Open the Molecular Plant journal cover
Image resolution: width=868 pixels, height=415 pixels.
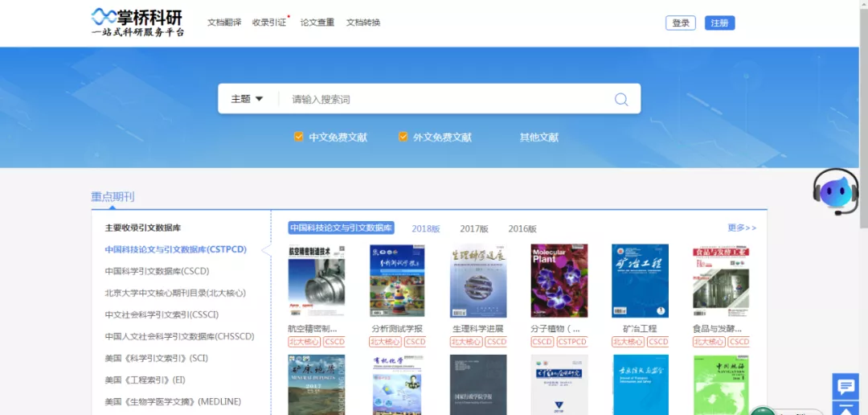coord(559,281)
